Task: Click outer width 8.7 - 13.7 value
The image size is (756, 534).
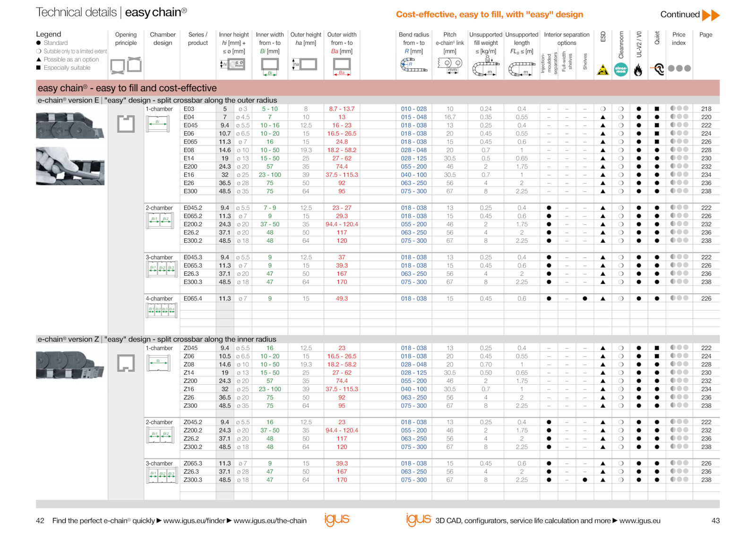Action: 342,109
